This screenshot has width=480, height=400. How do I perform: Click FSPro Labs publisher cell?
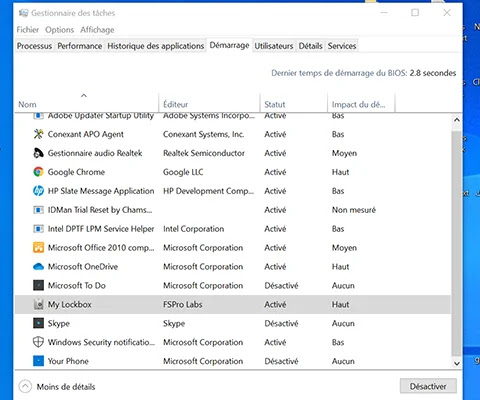[x=183, y=304]
